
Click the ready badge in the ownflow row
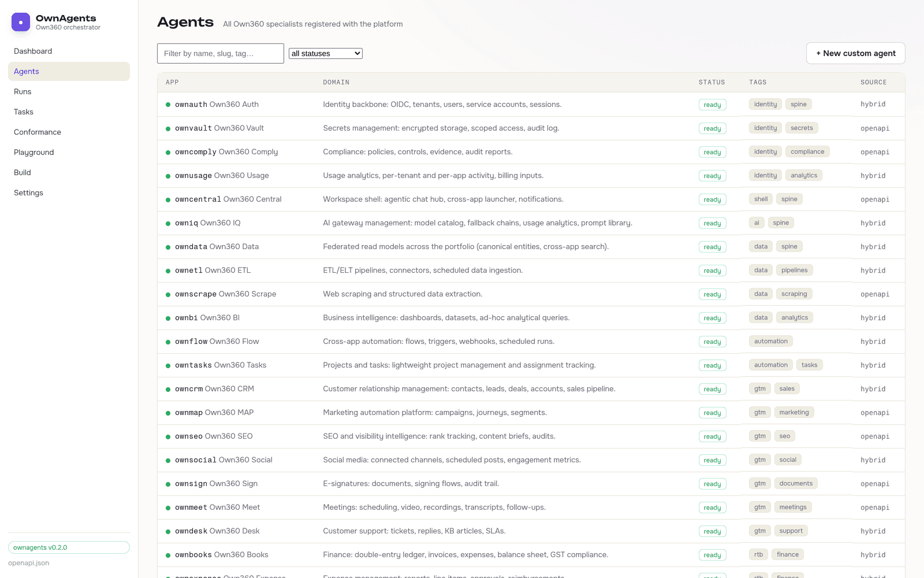(712, 342)
